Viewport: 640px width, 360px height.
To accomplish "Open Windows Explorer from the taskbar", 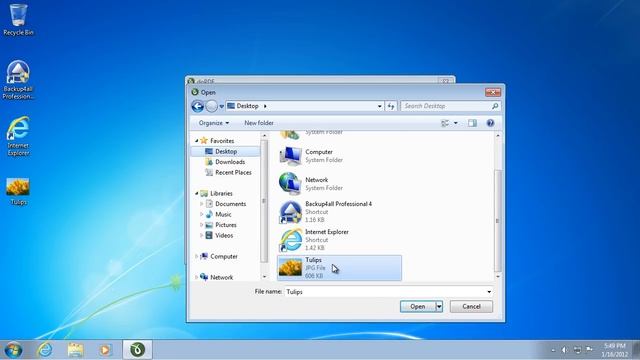I will 75,350.
